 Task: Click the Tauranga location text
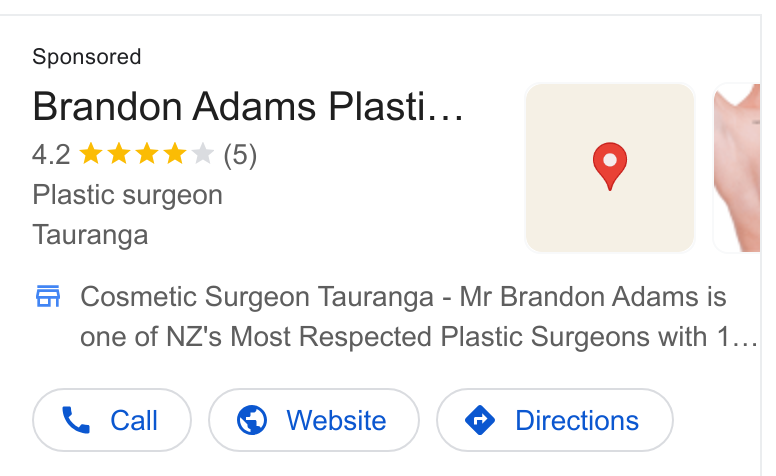(x=91, y=235)
